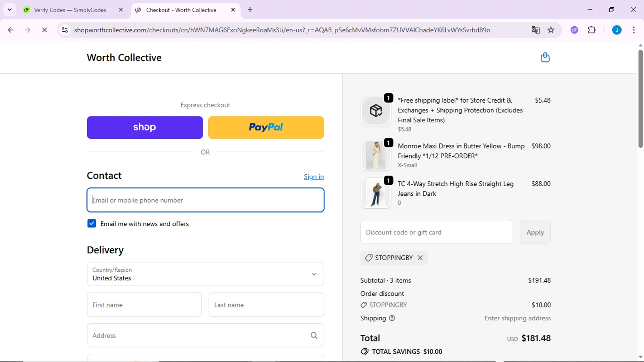Viewport: 644px width, 362px height.
Task: Open the tab search dropdown arrow
Action: click(9, 10)
